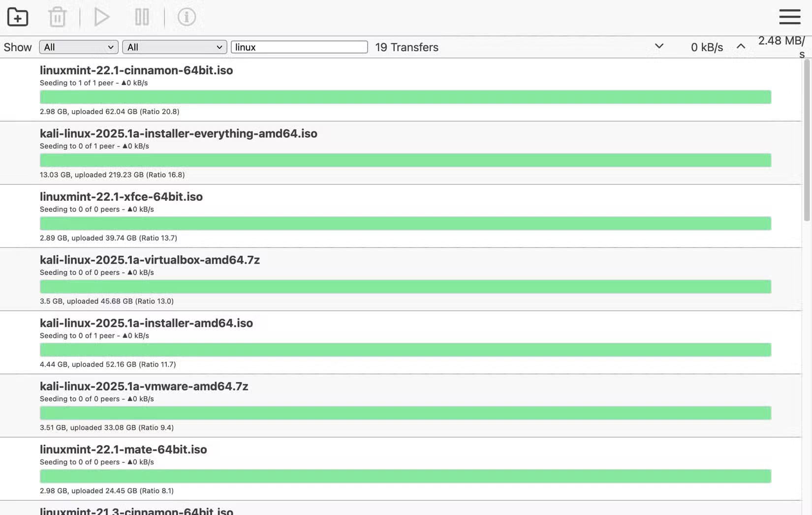The height and width of the screenshot is (515, 812).
Task: Open the first Show state filter dropdown
Action: pos(79,47)
